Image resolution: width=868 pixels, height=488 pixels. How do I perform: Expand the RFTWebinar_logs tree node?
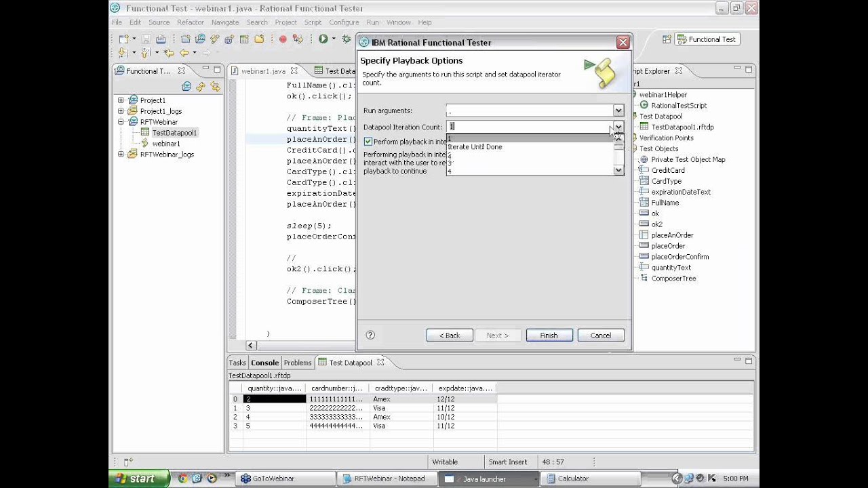click(121, 155)
